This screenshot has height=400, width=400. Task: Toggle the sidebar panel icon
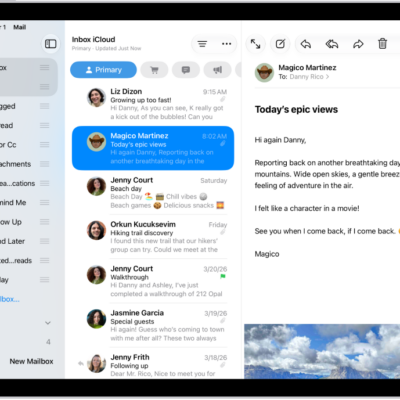(x=51, y=44)
